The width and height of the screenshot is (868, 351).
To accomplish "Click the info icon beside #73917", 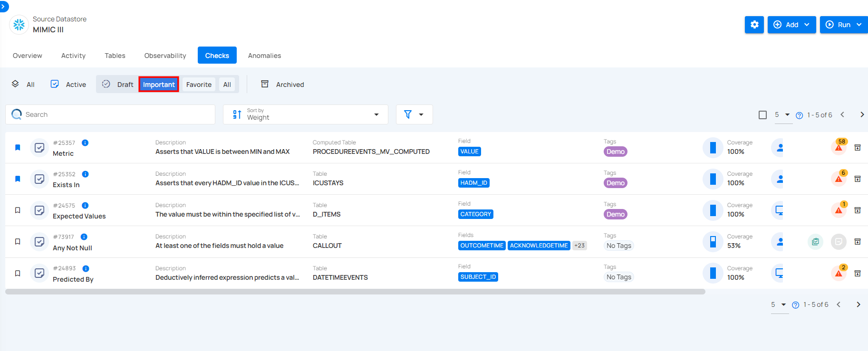I will point(84,237).
